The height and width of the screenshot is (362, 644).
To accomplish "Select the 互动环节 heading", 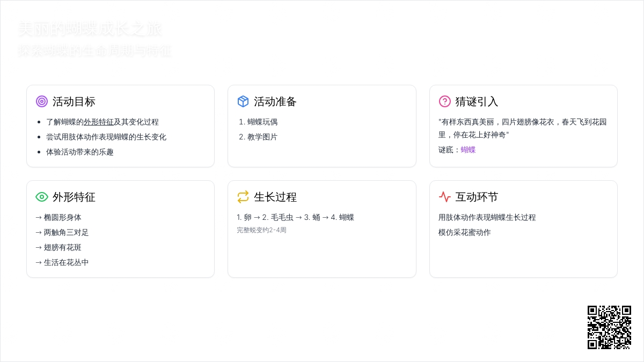I will [x=477, y=197].
